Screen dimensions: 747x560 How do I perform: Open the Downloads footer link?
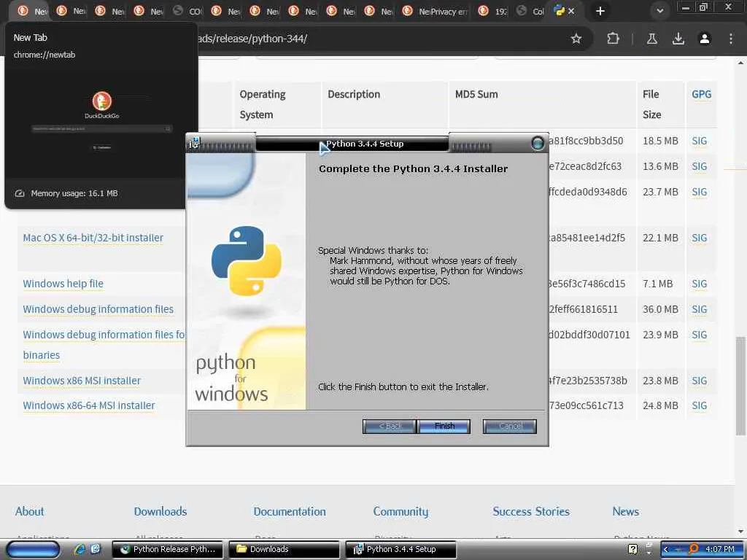tap(160, 511)
